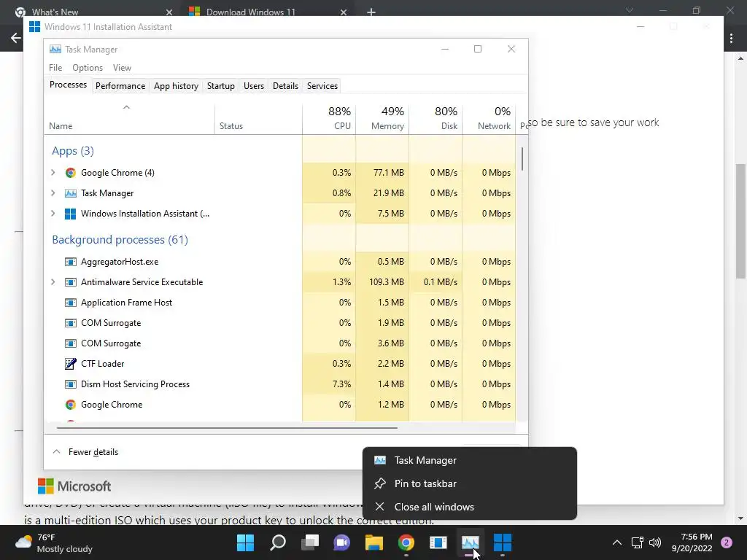Open the notification badge showing 2

727,542
